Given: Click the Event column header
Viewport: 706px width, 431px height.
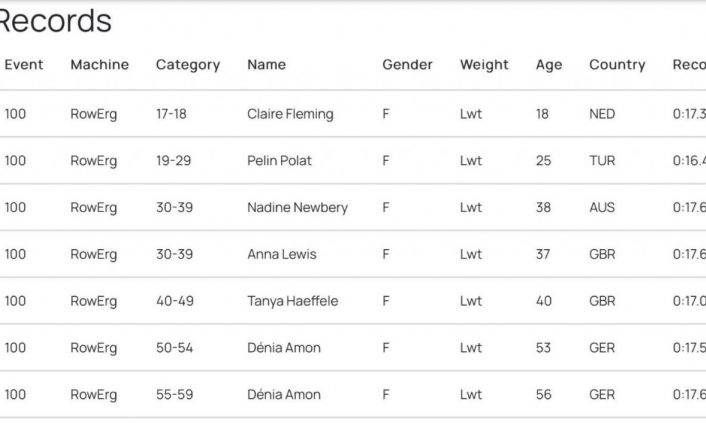Looking at the screenshot, I should click(x=24, y=65).
